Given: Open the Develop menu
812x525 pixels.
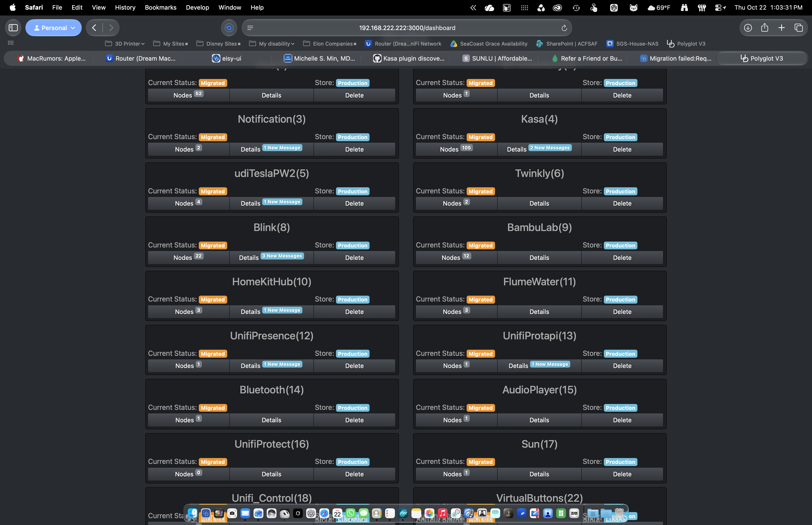Looking at the screenshot, I should [197, 8].
